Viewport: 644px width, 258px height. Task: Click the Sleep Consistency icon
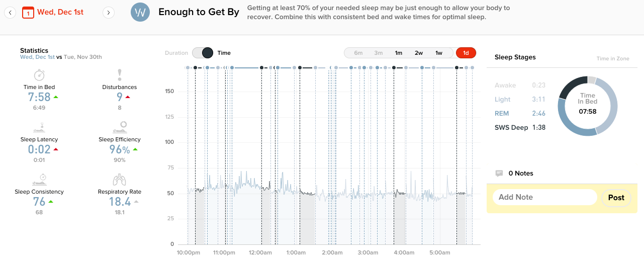tap(40, 179)
